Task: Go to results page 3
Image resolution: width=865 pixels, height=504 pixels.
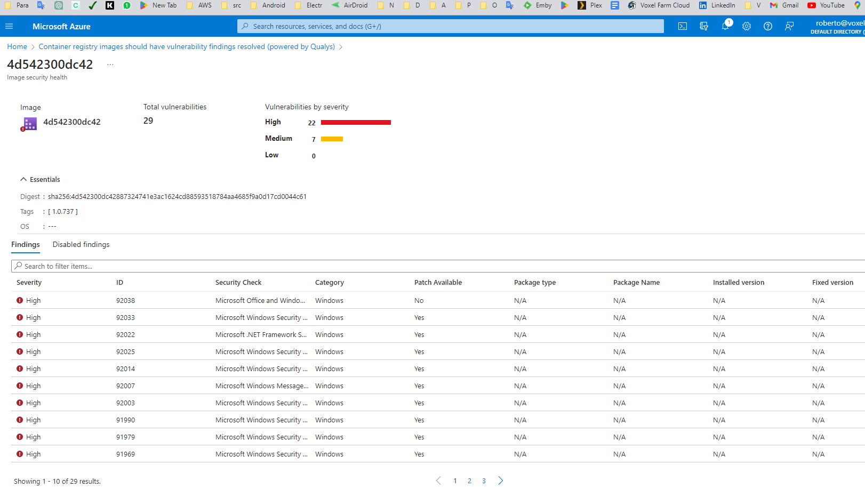Action: pos(484,481)
